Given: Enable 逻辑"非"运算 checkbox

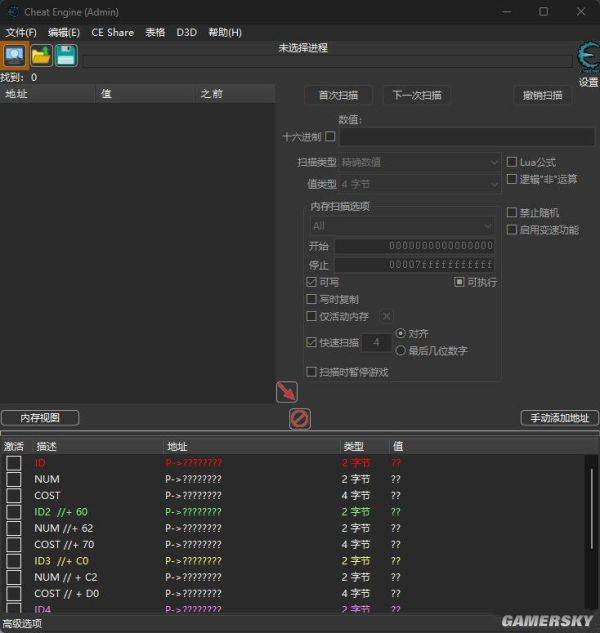Looking at the screenshot, I should click(x=512, y=179).
